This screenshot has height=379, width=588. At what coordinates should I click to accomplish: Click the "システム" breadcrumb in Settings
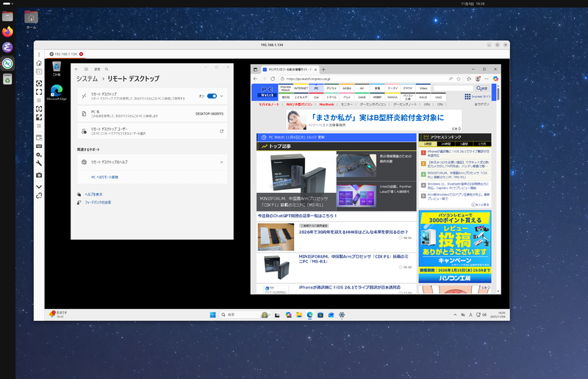click(87, 79)
